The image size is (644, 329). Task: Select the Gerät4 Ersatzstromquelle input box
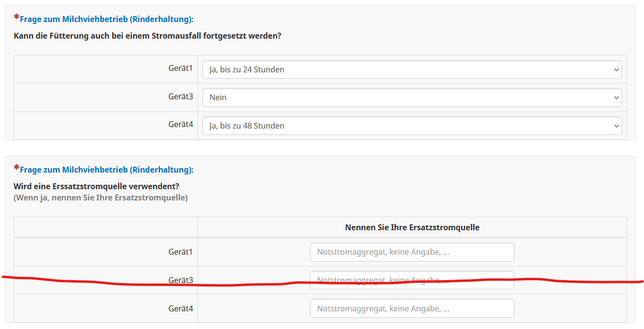coord(412,308)
